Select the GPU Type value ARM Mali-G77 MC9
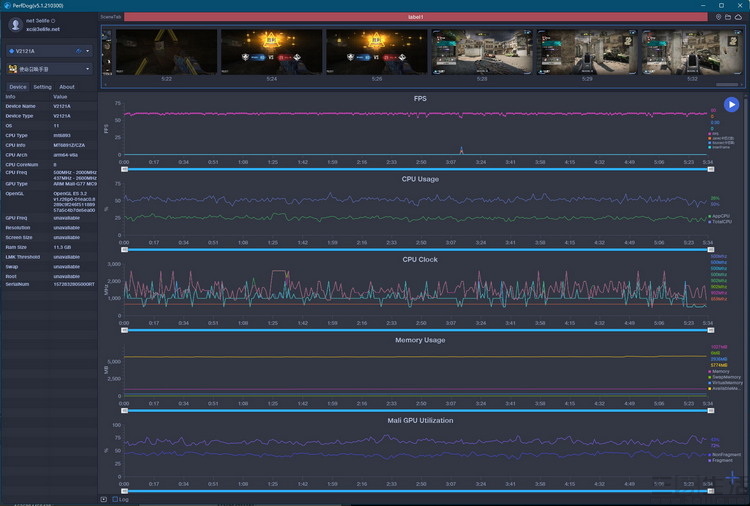750x506 pixels. pos(75,184)
